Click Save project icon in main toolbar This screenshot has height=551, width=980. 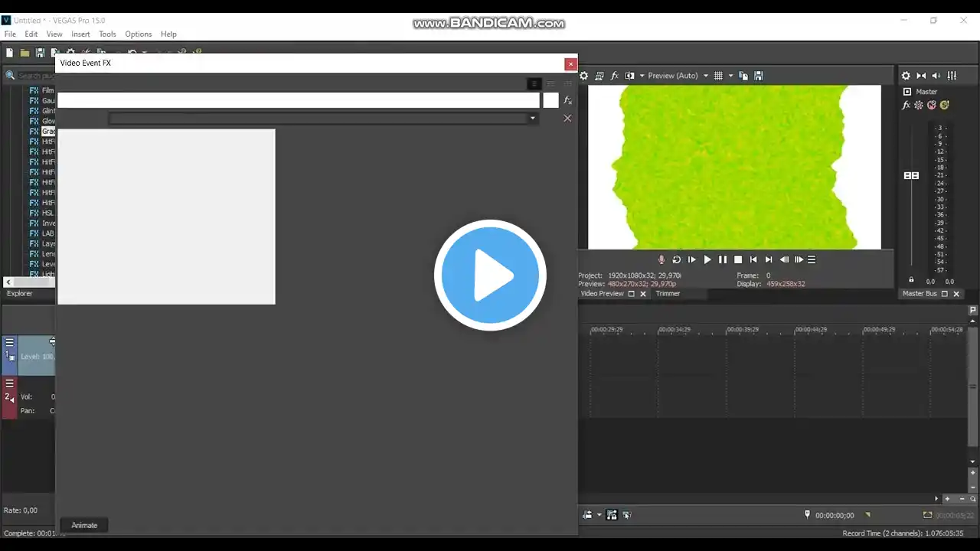click(40, 53)
